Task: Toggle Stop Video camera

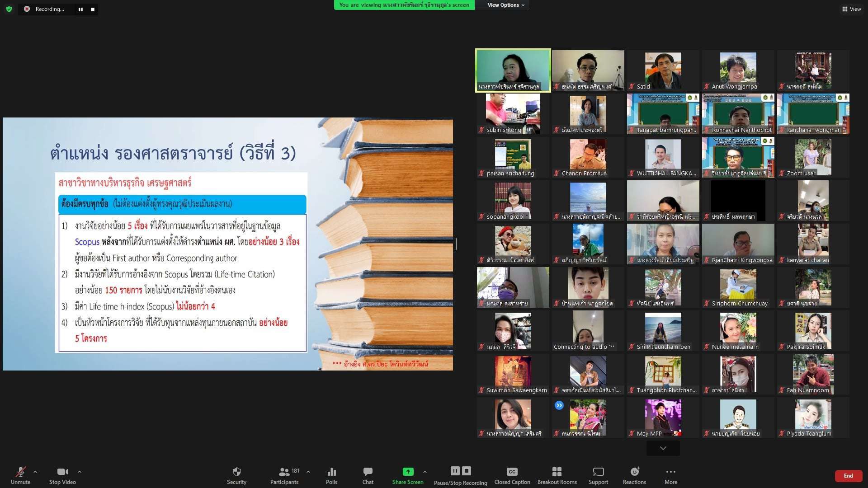Action: pos(62,472)
